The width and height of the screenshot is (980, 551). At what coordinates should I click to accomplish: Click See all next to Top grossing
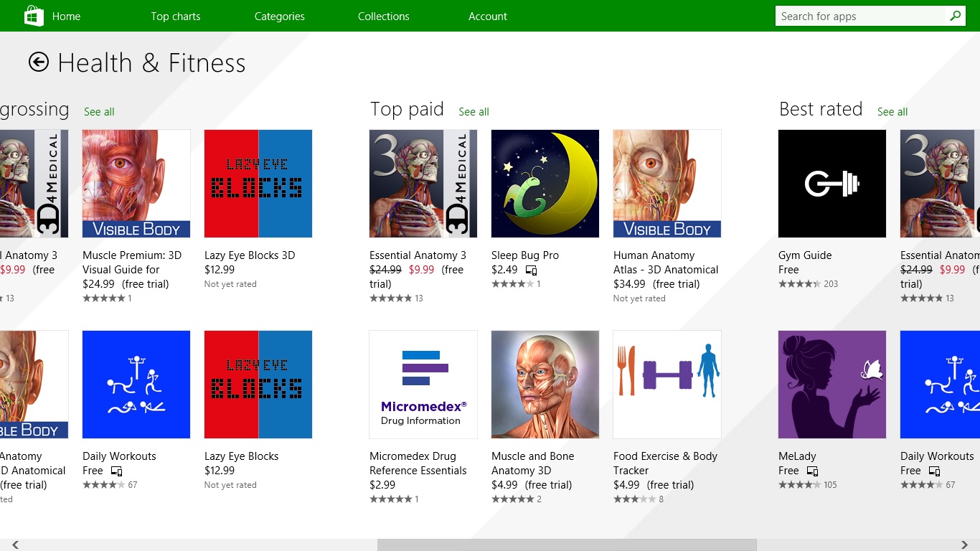[x=99, y=112]
